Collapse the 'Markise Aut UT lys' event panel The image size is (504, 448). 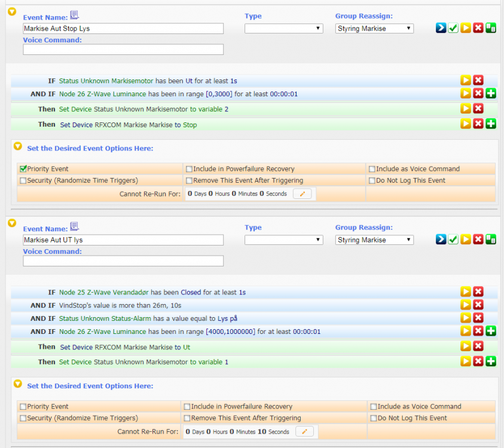pyautogui.click(x=11, y=223)
